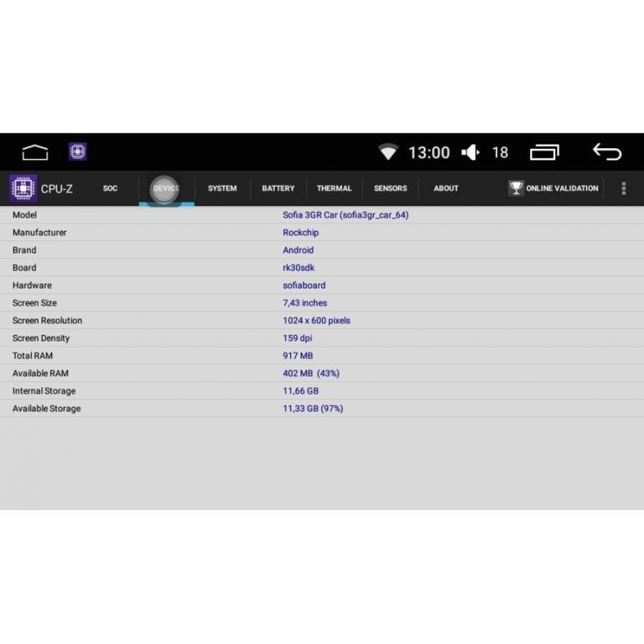Open the CPU-Z notification icon in status bar
Viewport: 644px width, 644px height.
78,151
